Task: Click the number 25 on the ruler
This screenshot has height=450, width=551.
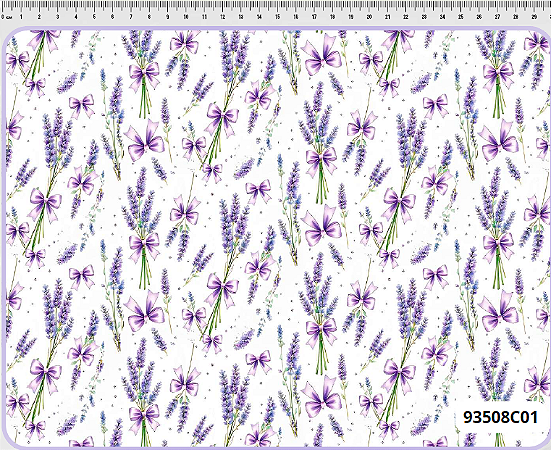Action: pos(461,17)
